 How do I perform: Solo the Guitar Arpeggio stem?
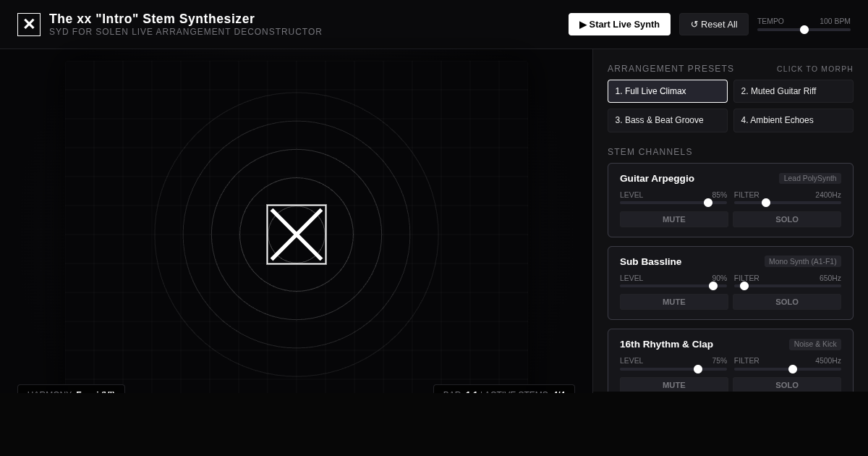click(x=787, y=219)
